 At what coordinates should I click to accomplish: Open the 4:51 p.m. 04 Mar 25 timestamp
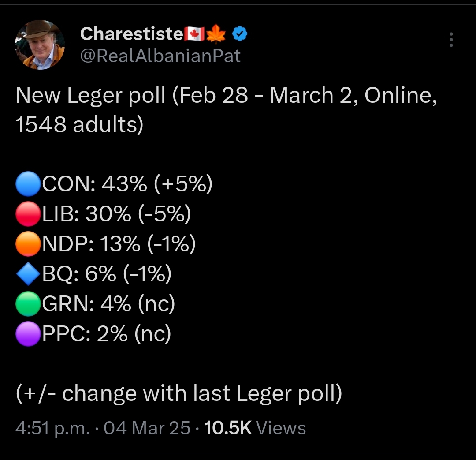click(103, 428)
